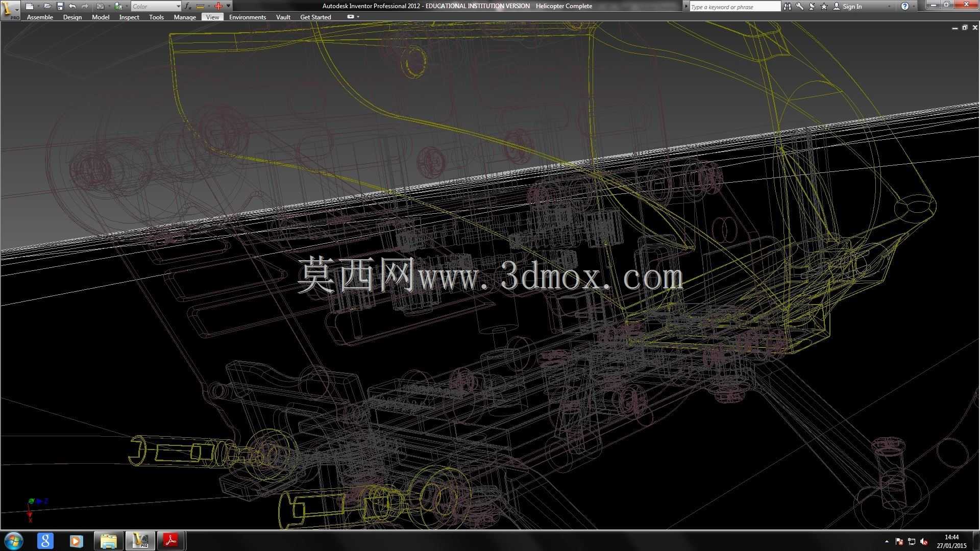980x551 pixels.
Task: Open Parameters with the fx icon
Action: 188,6
